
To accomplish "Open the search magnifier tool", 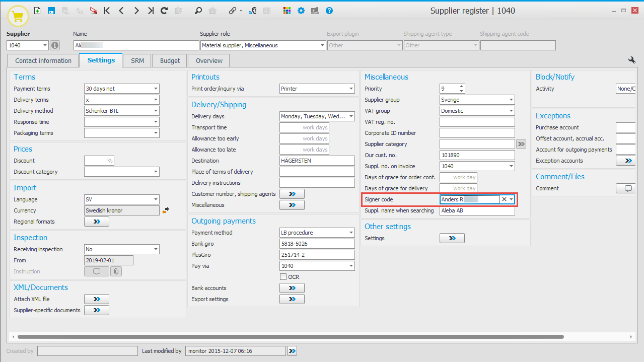I will pos(198,11).
